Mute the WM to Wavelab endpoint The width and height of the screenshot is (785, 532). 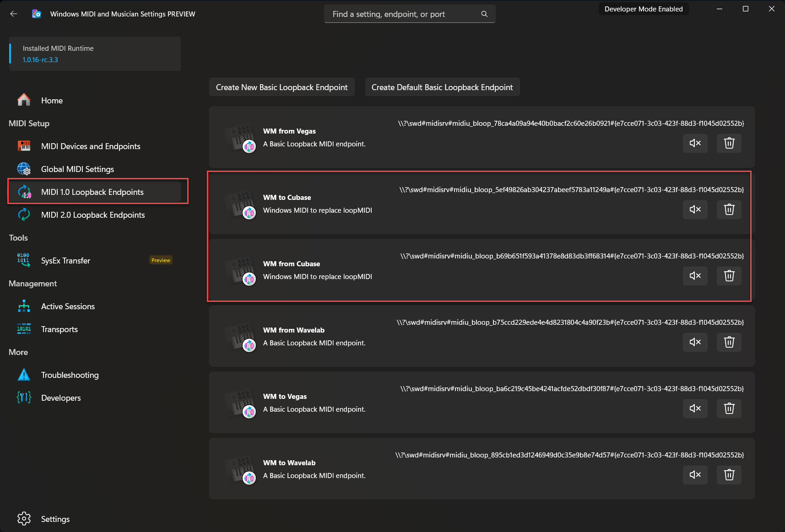(695, 475)
